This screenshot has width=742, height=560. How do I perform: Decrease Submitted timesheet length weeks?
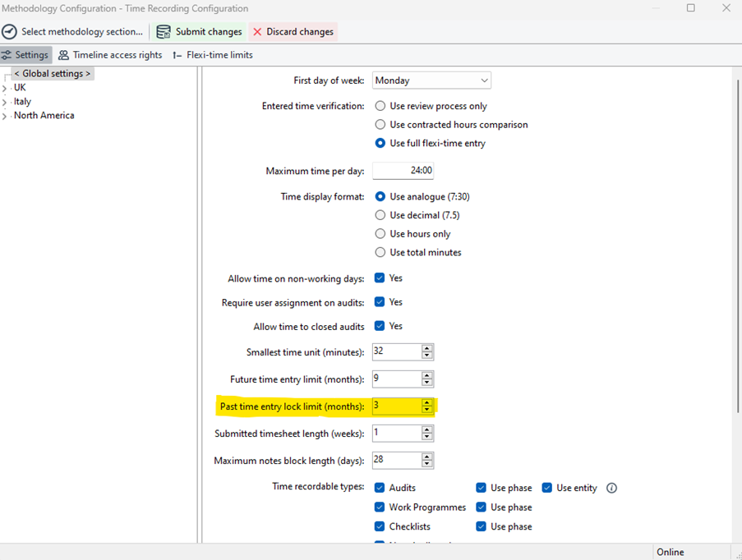click(426, 437)
